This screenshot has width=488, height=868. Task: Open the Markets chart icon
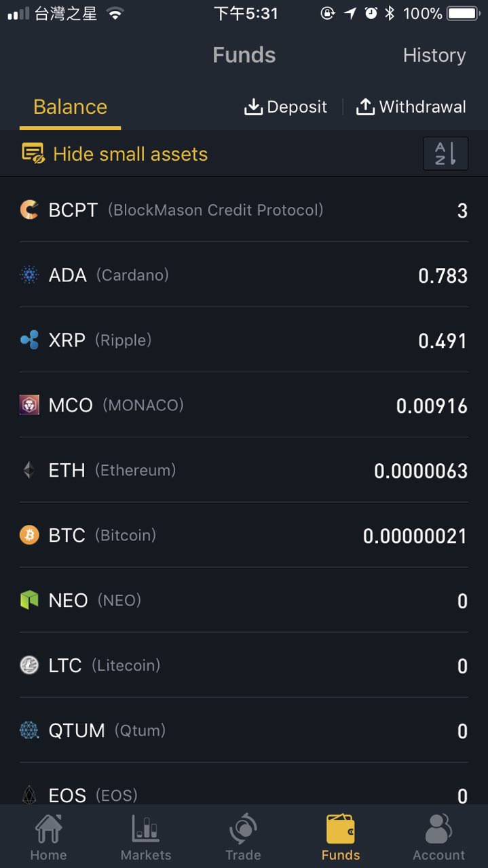[x=146, y=829]
